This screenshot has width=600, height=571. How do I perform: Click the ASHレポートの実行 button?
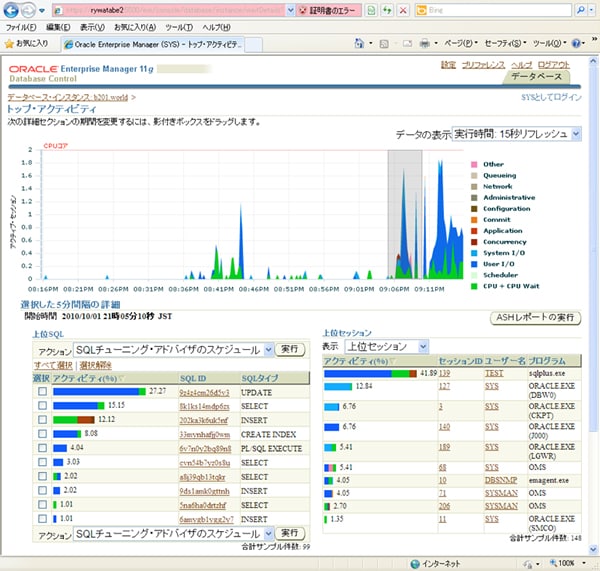click(x=535, y=318)
